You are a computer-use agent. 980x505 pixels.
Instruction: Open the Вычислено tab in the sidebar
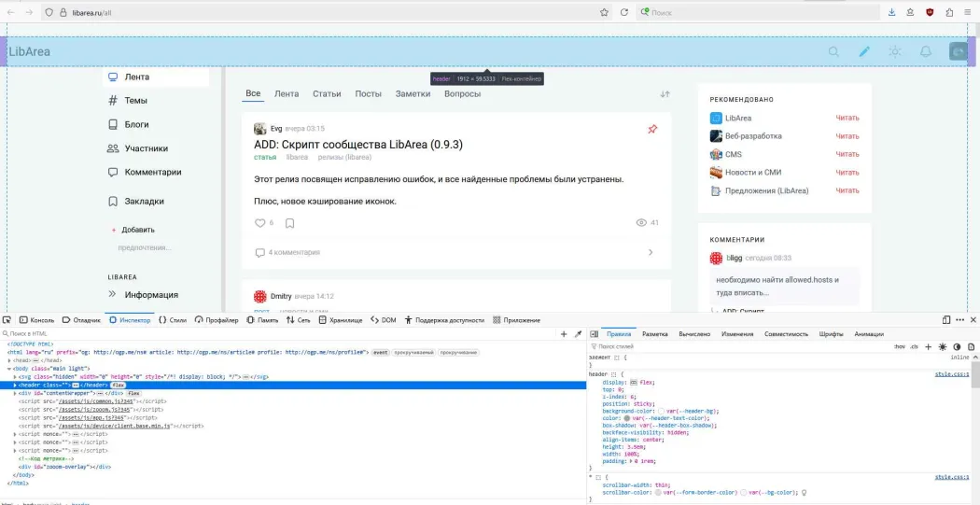tap(694, 333)
